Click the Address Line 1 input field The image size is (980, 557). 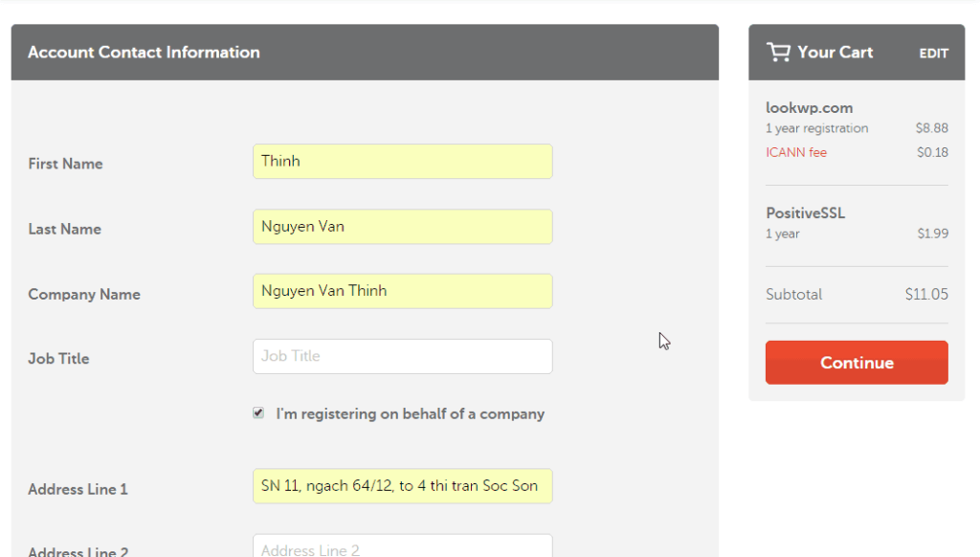(403, 486)
